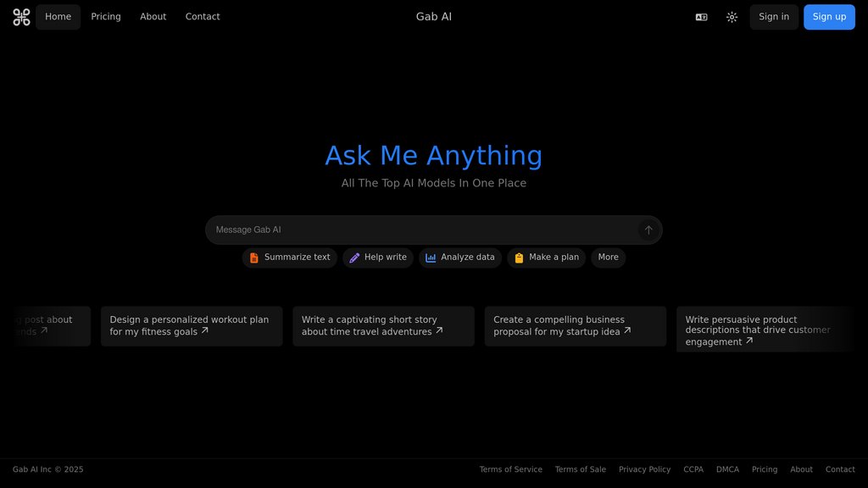Pick the Analyze data chart chip

click(460, 258)
